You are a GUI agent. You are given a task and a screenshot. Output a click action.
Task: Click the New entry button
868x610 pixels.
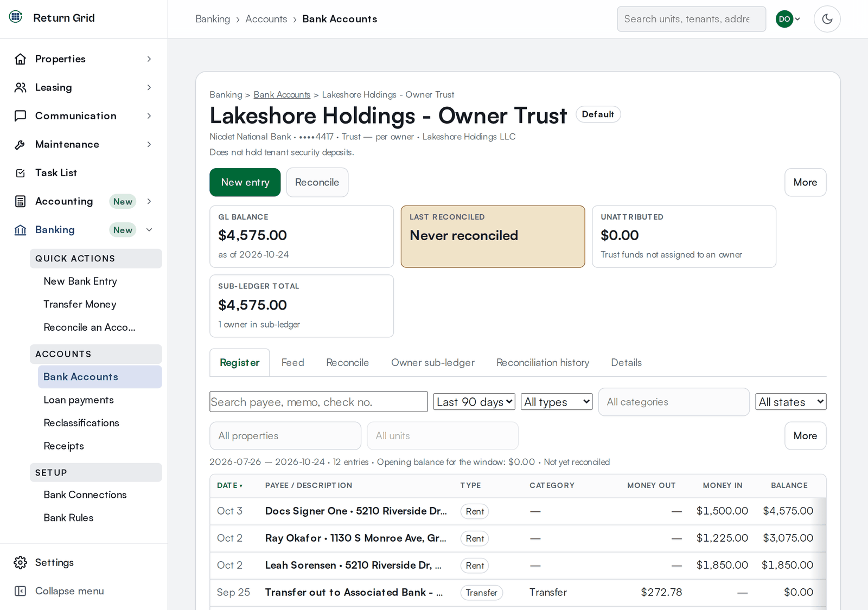(x=245, y=182)
